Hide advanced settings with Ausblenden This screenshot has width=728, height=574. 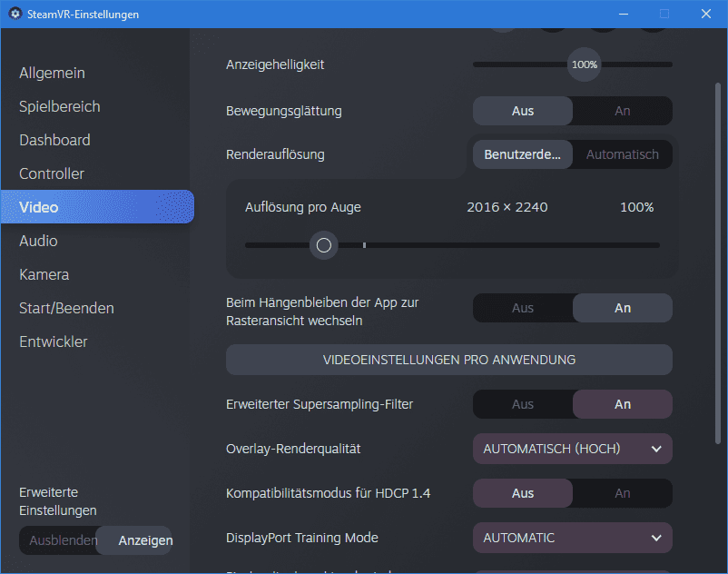[x=58, y=540]
